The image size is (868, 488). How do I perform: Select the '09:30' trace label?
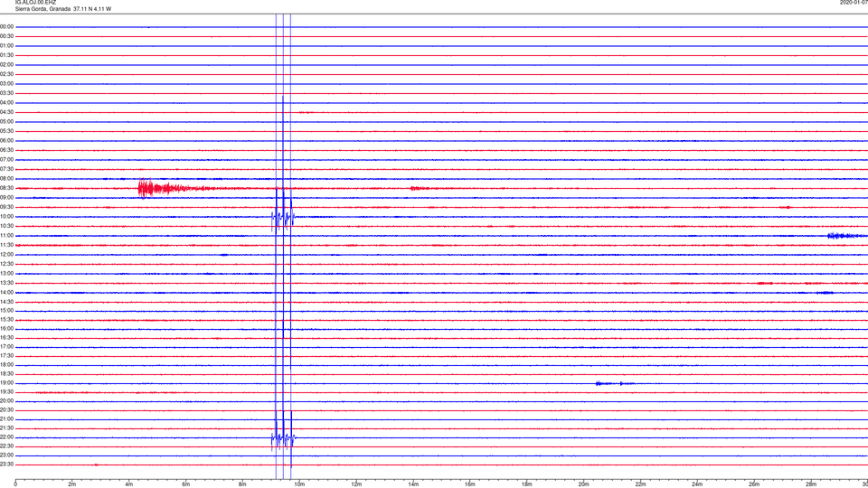6,208
